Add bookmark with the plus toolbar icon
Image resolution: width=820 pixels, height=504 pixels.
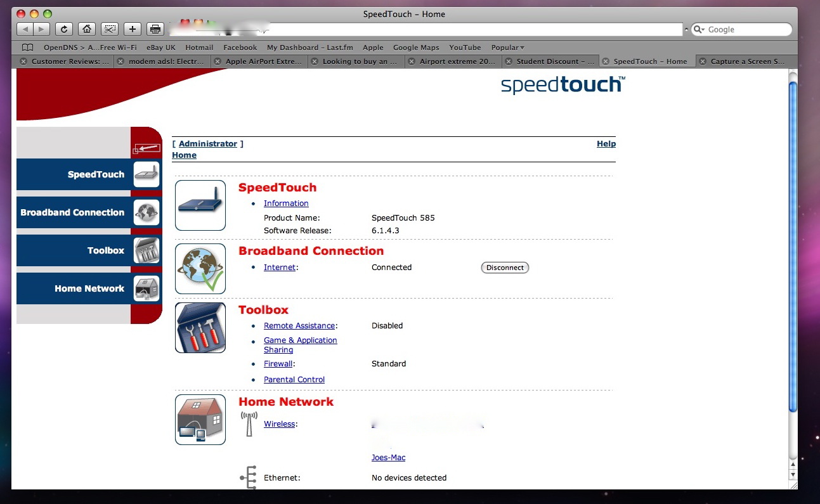pos(132,29)
